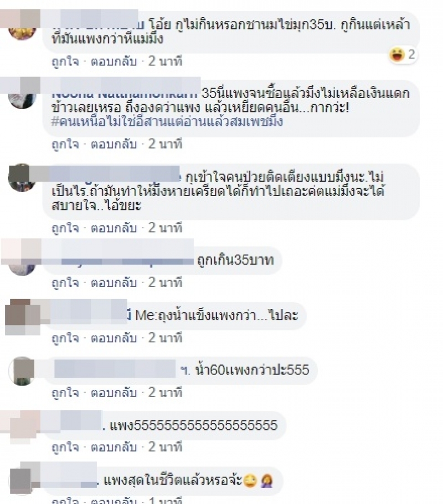
Task: Click ตอบกลับ under the ชานมไข่มุก35บ comment
Action: coord(114,61)
